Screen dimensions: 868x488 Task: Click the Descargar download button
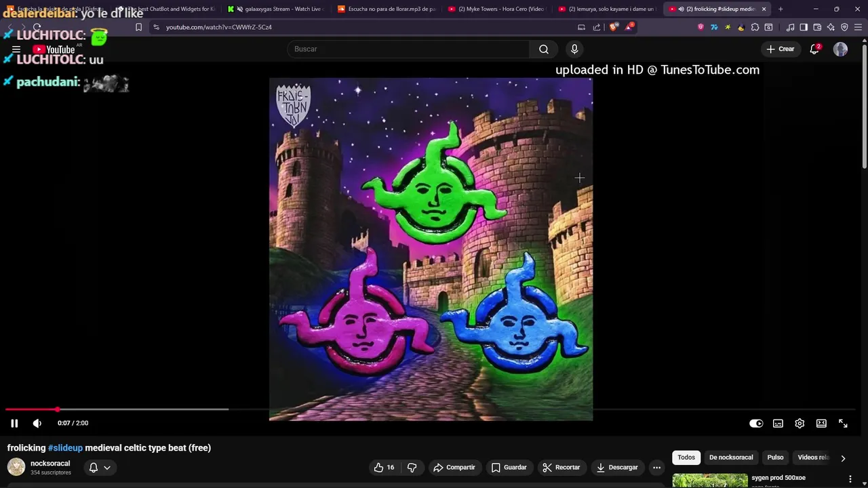coord(617,467)
